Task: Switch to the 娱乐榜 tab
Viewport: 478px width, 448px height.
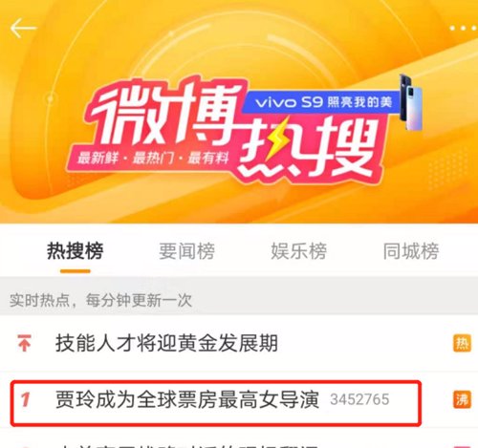Action: point(299,251)
